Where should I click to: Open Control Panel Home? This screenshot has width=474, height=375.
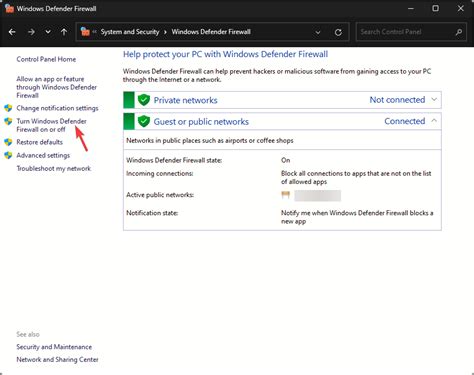(46, 59)
